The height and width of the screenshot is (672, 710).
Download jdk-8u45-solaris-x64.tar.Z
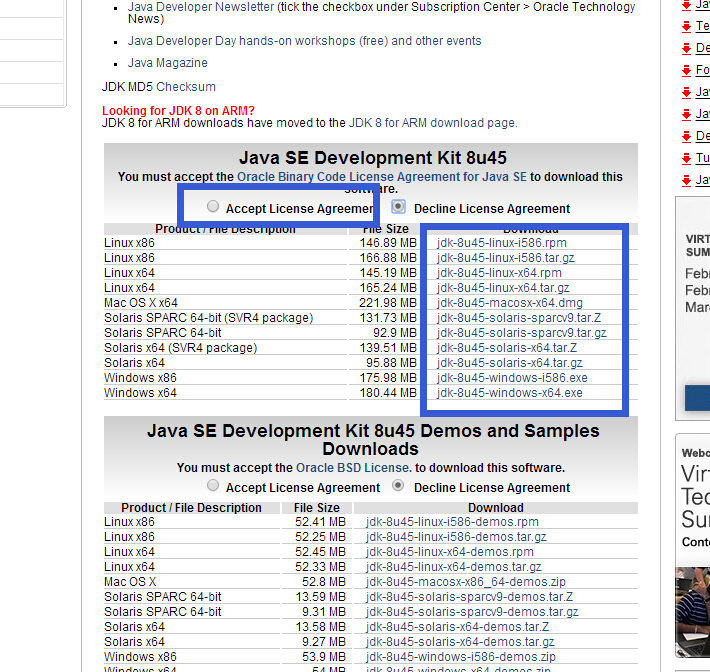[x=507, y=347]
